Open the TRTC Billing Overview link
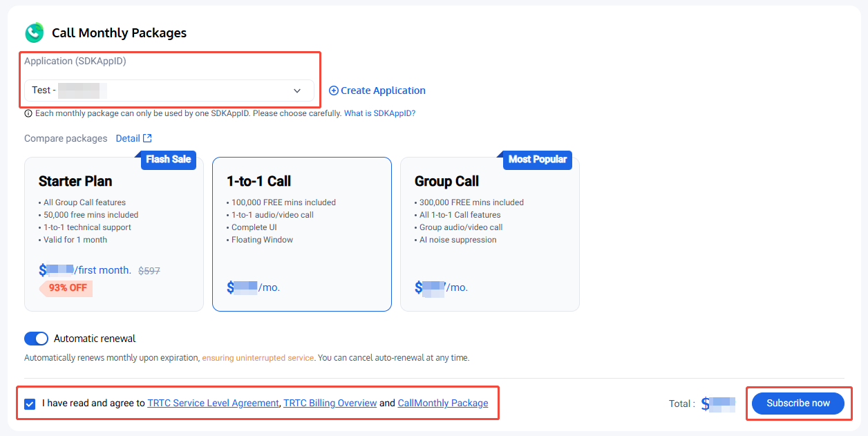This screenshot has width=868, height=436. (330, 404)
